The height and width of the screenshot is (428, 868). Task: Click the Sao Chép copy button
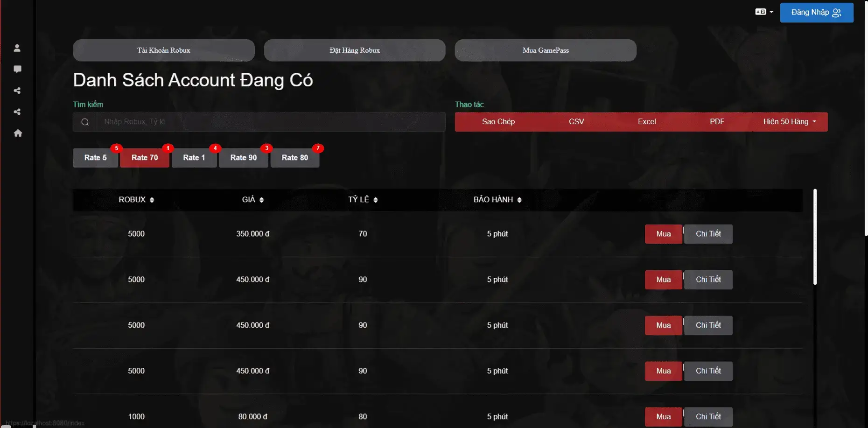(498, 122)
